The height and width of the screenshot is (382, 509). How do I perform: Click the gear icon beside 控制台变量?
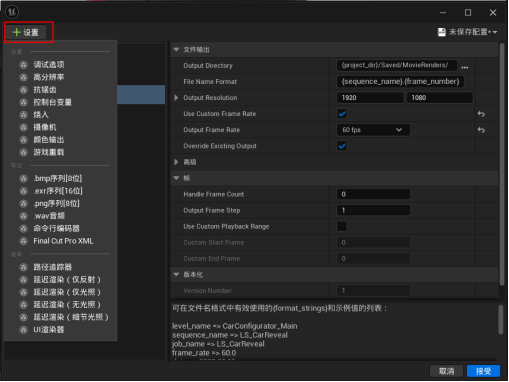click(23, 102)
